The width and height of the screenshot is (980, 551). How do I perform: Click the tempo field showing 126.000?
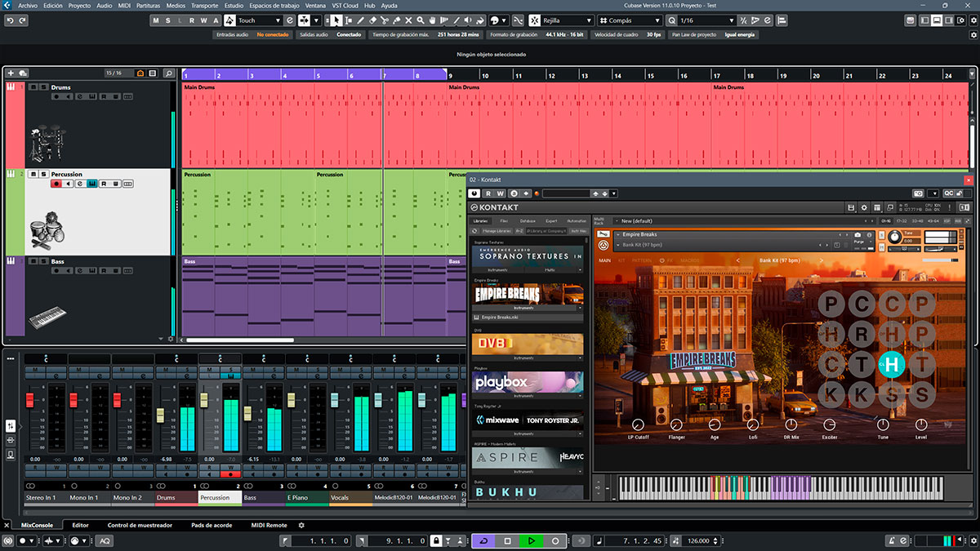tap(697, 540)
